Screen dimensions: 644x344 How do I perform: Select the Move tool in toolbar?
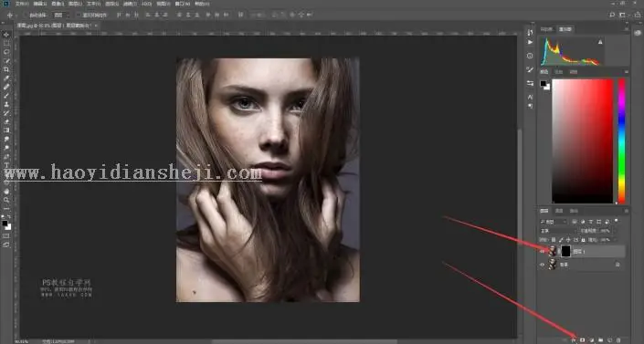tap(6, 35)
